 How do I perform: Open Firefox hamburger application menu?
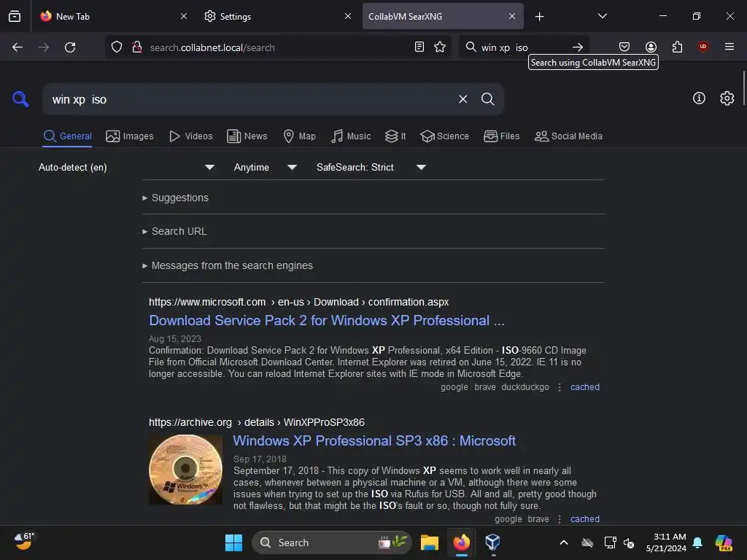[729, 47]
